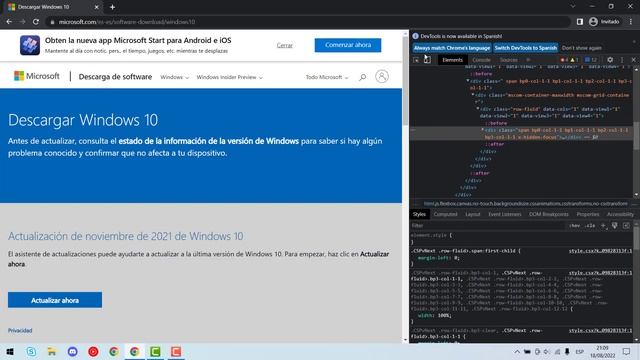
Task: Click the account sign-in avatar icon
Action: coord(382,76)
